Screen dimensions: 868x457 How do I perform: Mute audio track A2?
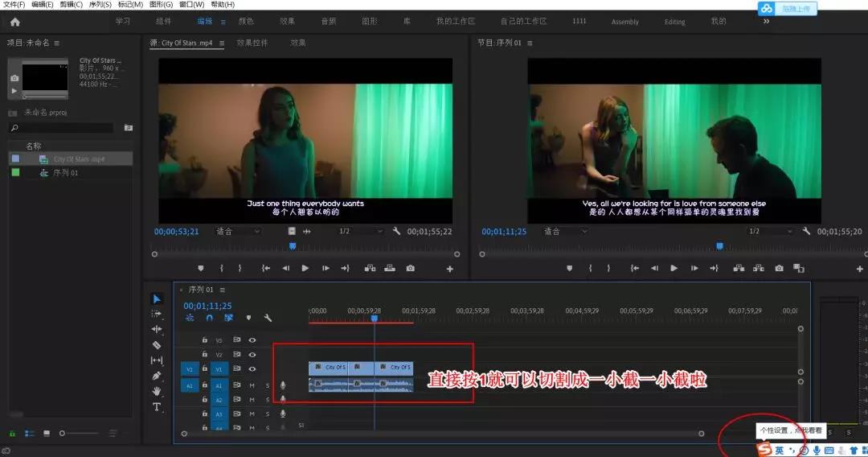coord(252,399)
